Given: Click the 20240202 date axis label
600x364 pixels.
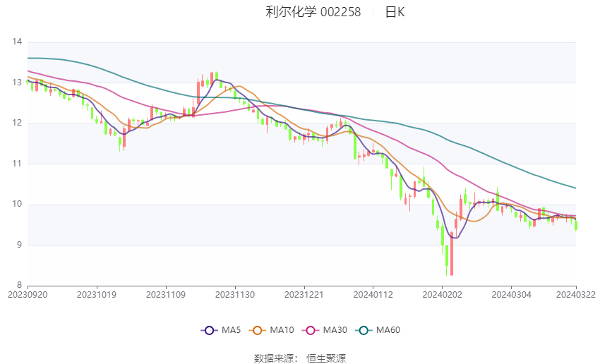Looking at the screenshot, I should (x=442, y=295).
